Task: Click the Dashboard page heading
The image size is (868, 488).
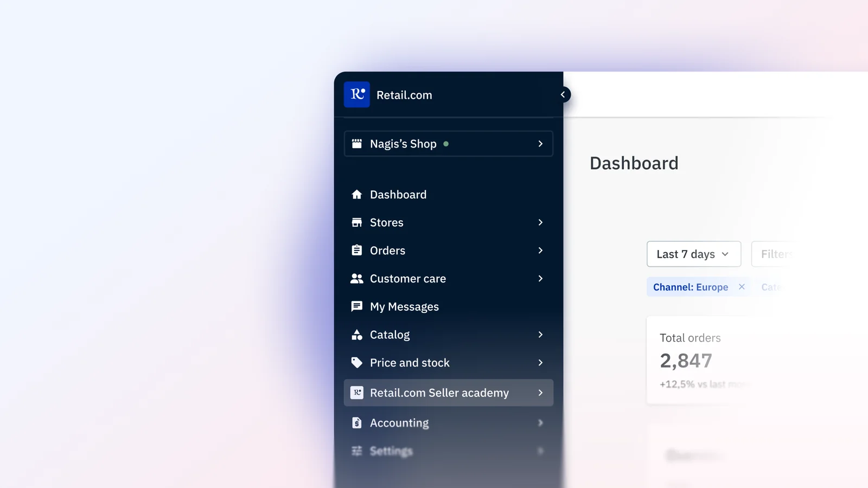Action: coord(634,163)
